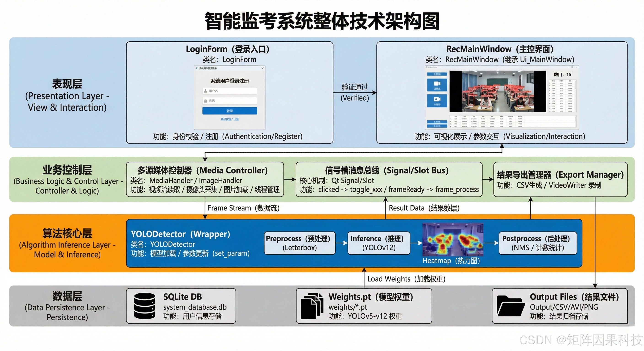Viewport: 644px width, 351px height.
Task: Click the 验证通过 (Verified) label
Action: click(x=355, y=92)
